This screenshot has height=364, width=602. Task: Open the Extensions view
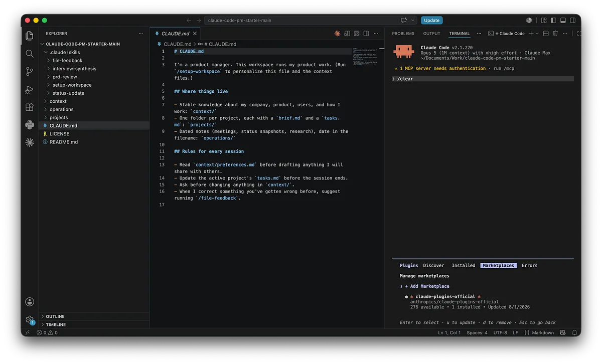coord(30,107)
